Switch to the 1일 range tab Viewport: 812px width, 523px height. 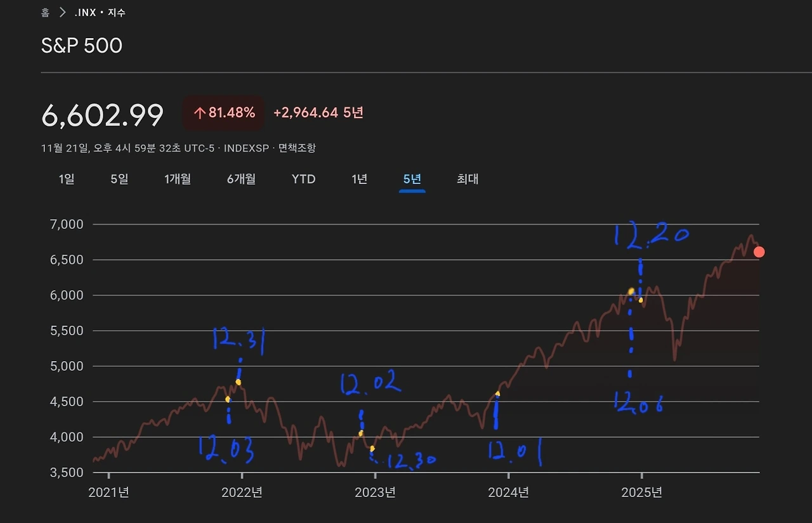coord(67,179)
